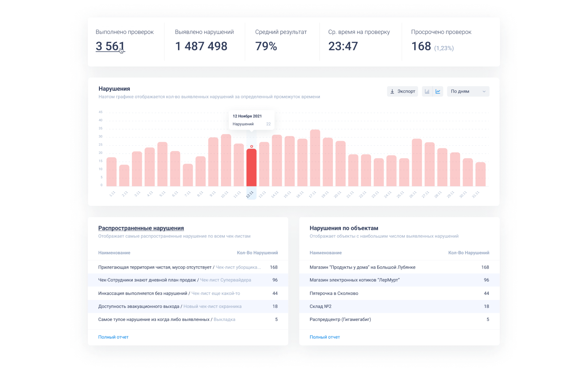Open the Чек-лист Супервайдера checklist link

point(225,280)
